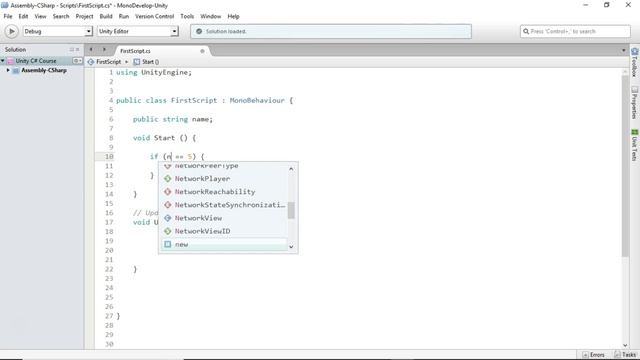The width and height of the screenshot is (640, 360).
Task: Click the keyword icon beside 'new'
Action: point(167,244)
